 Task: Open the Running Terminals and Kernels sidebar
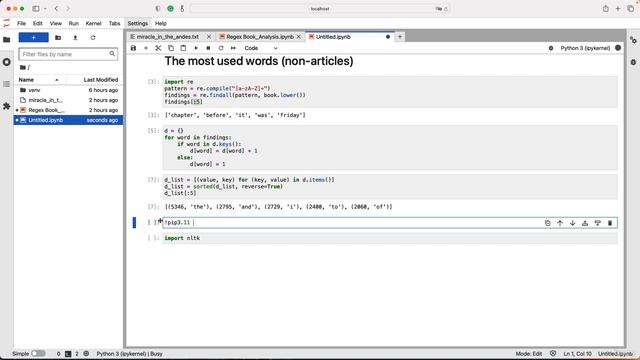7,62
